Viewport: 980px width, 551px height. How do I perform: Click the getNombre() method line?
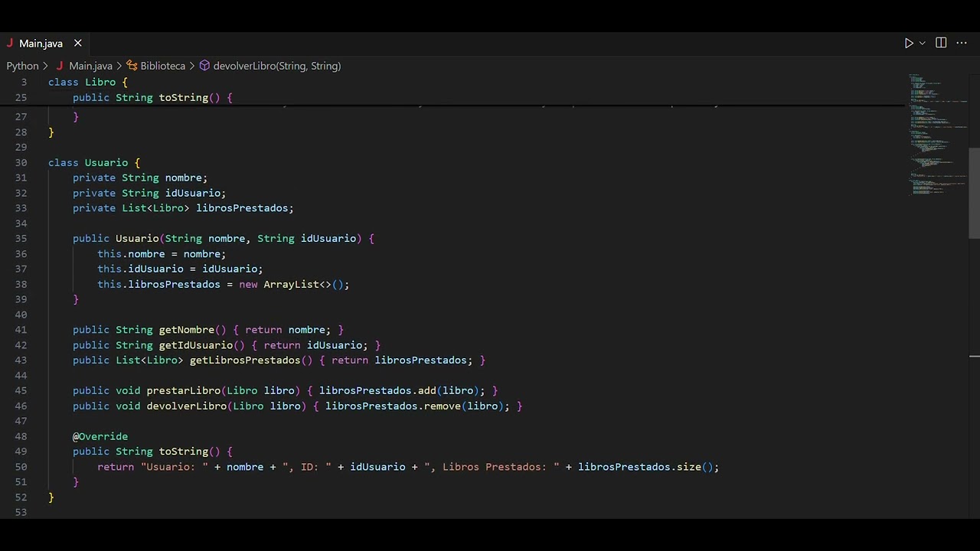coord(208,330)
